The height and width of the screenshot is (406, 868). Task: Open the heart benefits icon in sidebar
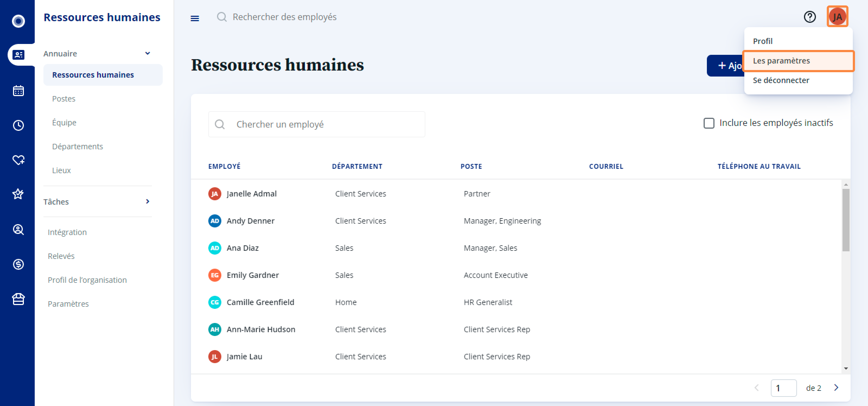pos(18,160)
